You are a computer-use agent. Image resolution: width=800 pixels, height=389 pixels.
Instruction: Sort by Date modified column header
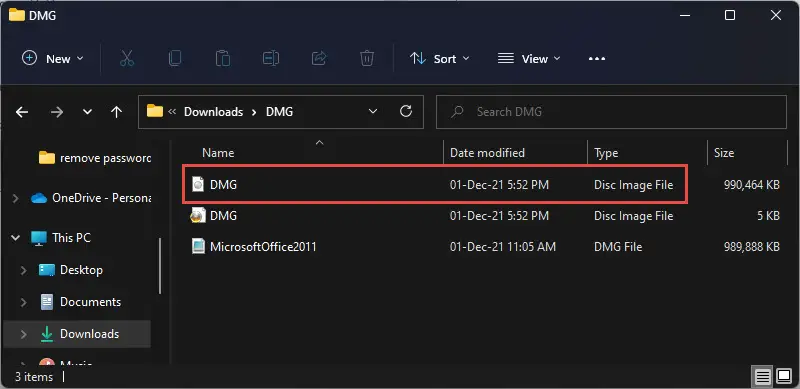click(487, 153)
